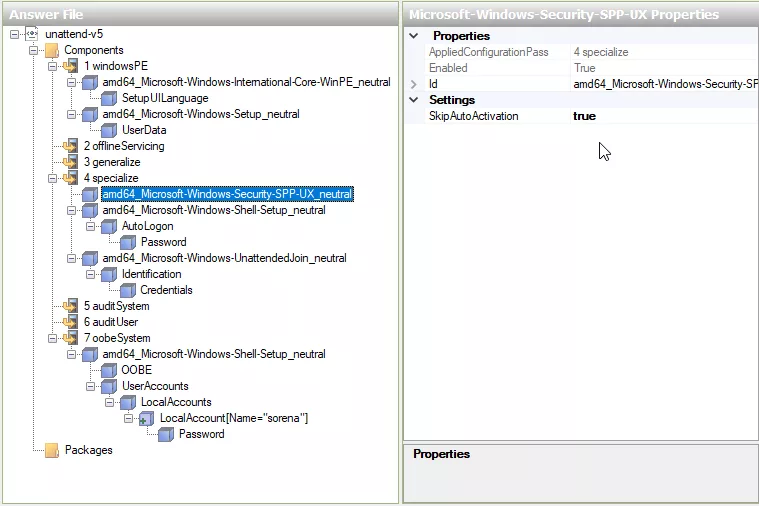Click the SkipAutoActivation value field
Viewport: 759px width, 506px height.
664,116
